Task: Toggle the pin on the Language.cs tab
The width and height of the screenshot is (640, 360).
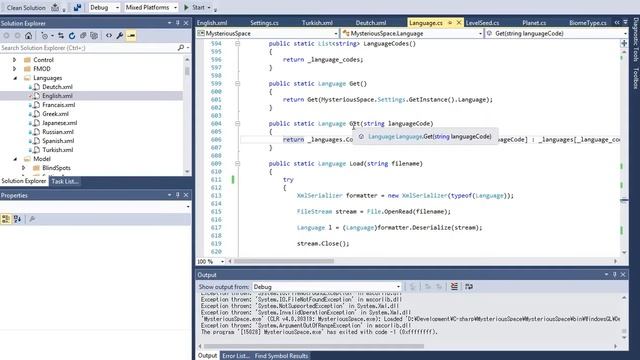Action: (x=450, y=23)
